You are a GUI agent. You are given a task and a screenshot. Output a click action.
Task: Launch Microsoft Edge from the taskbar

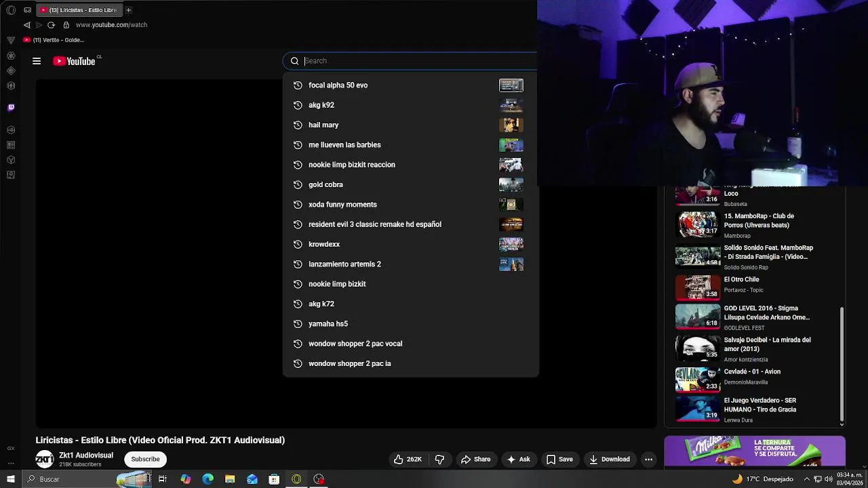[x=208, y=479]
